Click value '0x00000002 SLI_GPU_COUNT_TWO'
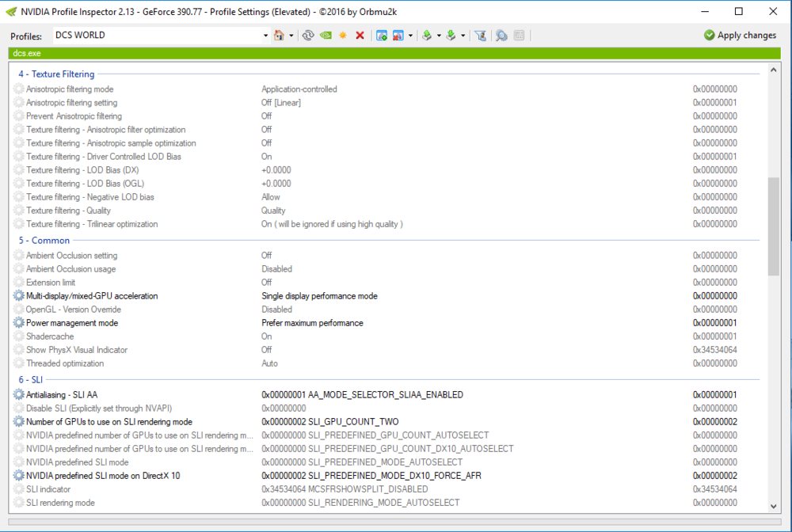This screenshot has height=532, width=792. click(329, 421)
